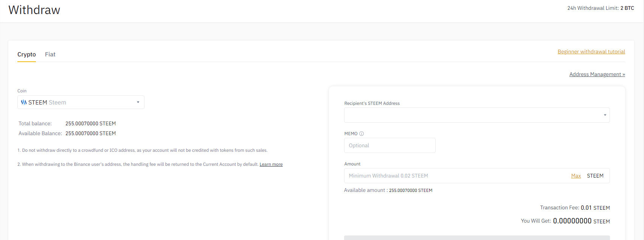Viewport: 644px width, 240px height.
Task: Click Max to fill the amount
Action: (x=576, y=176)
